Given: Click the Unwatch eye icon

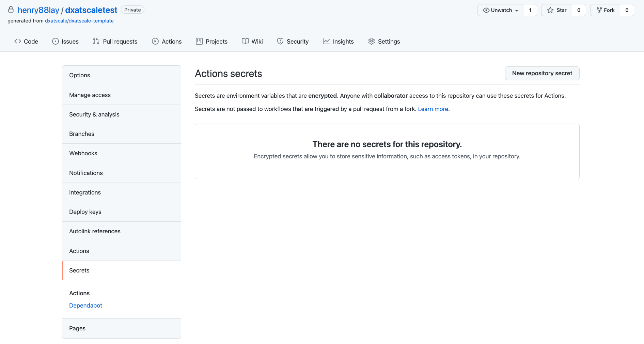Looking at the screenshot, I should pyautogui.click(x=486, y=10).
